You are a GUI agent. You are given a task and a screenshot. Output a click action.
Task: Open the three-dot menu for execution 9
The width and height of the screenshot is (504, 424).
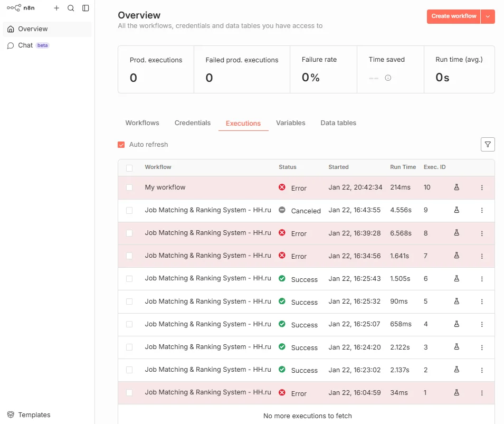point(482,210)
